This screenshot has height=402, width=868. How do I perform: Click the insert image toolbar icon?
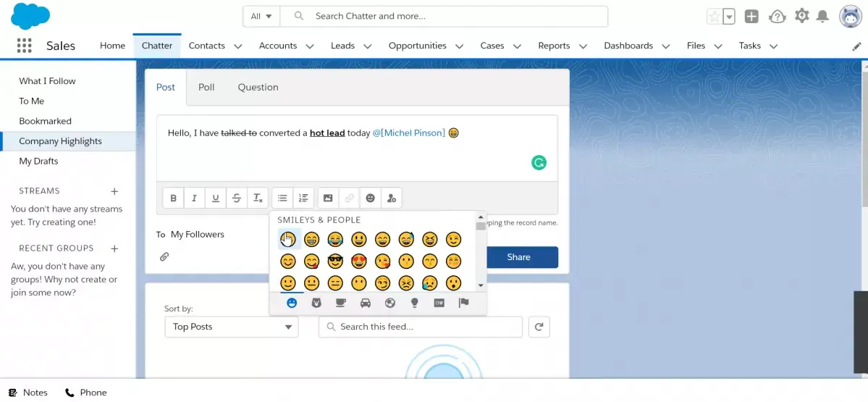[328, 198]
